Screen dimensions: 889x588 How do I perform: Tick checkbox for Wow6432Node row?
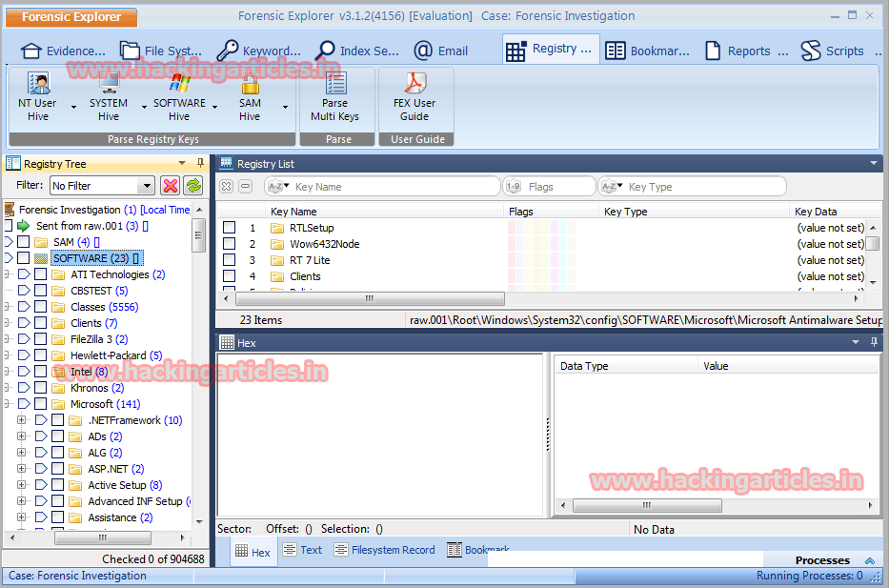[229, 244]
